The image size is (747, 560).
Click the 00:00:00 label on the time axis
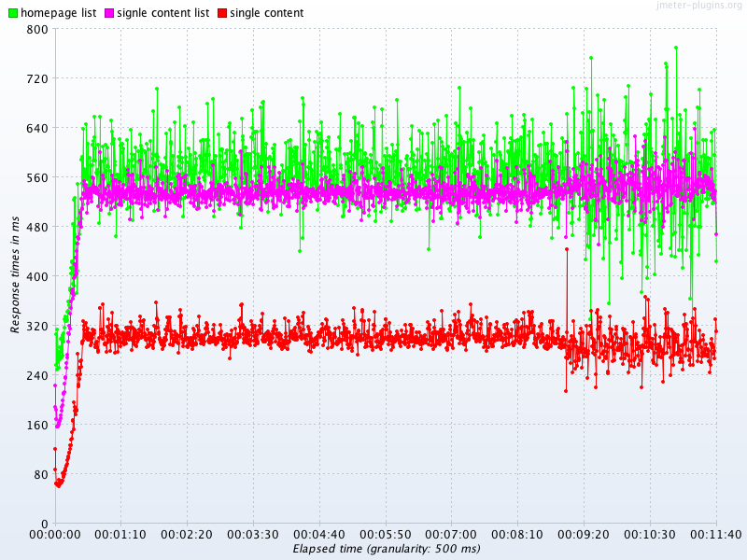tap(55, 535)
